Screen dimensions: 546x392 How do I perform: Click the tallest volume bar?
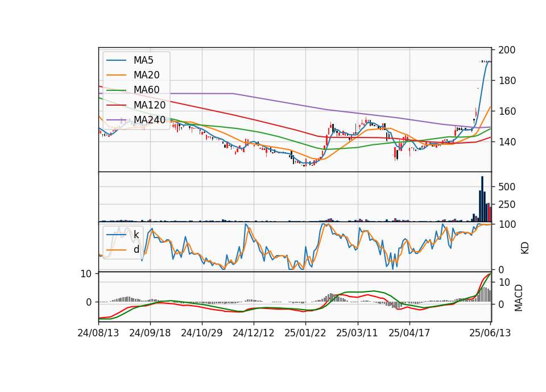point(482,199)
